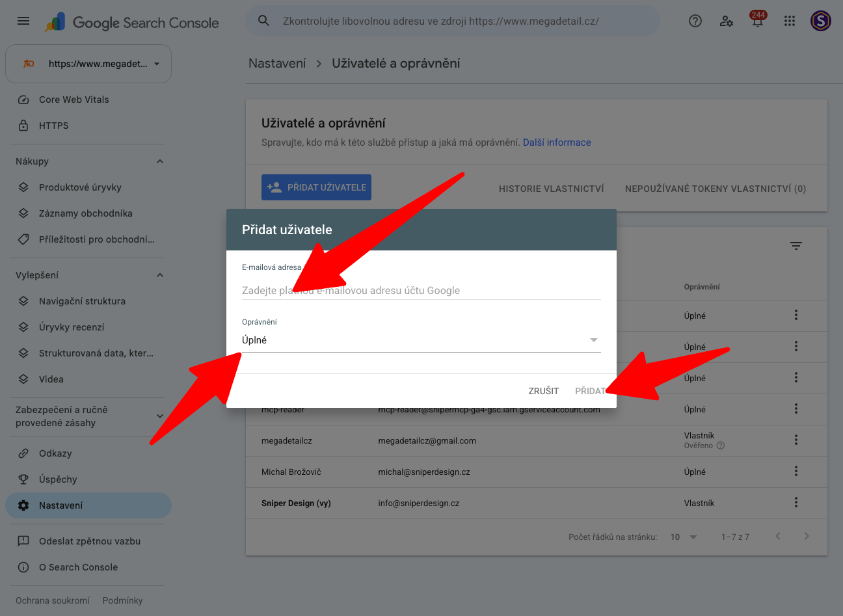This screenshot has width=843, height=616.
Task: Click the Michal Brožovič name cell
Action: pos(291,472)
